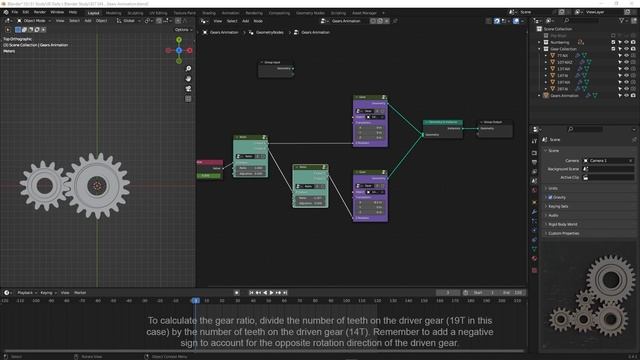The width and height of the screenshot is (640, 360).
Task: Open the File menu
Action: coord(15,12)
